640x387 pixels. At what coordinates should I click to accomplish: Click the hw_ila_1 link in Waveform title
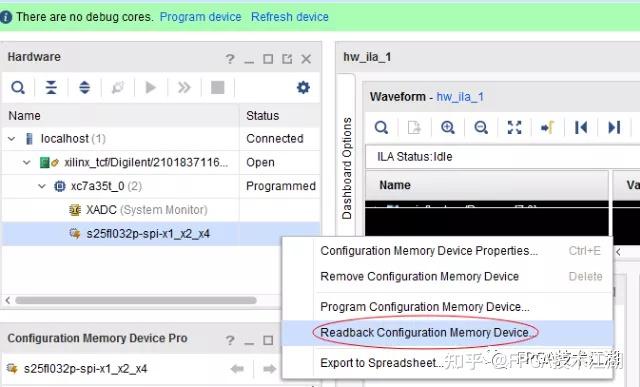460,97
